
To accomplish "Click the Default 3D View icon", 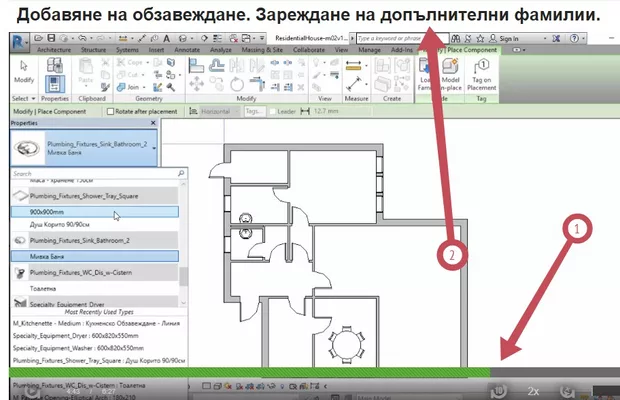I will [x=183, y=39].
